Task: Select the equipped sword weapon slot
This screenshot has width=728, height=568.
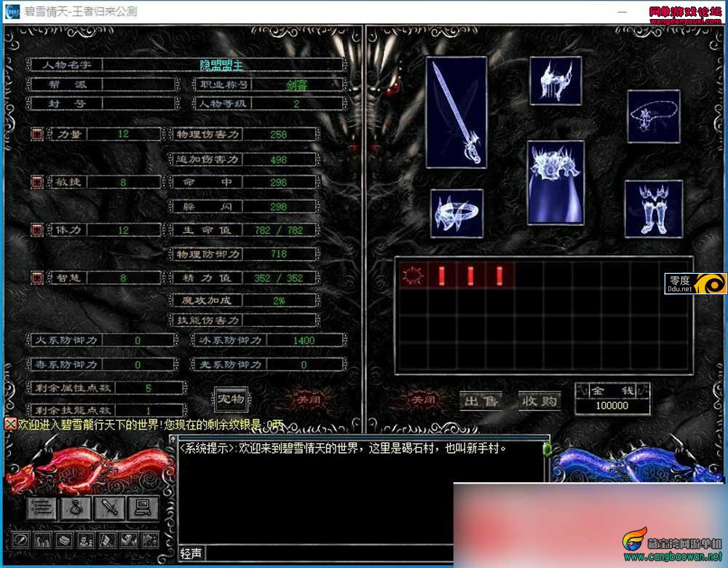Action: click(456, 112)
